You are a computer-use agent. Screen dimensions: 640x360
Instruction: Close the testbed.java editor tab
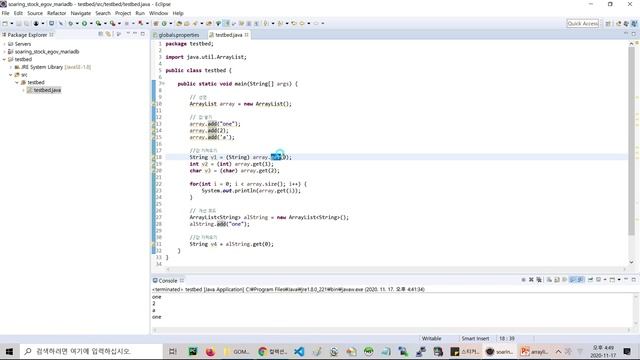(x=247, y=35)
